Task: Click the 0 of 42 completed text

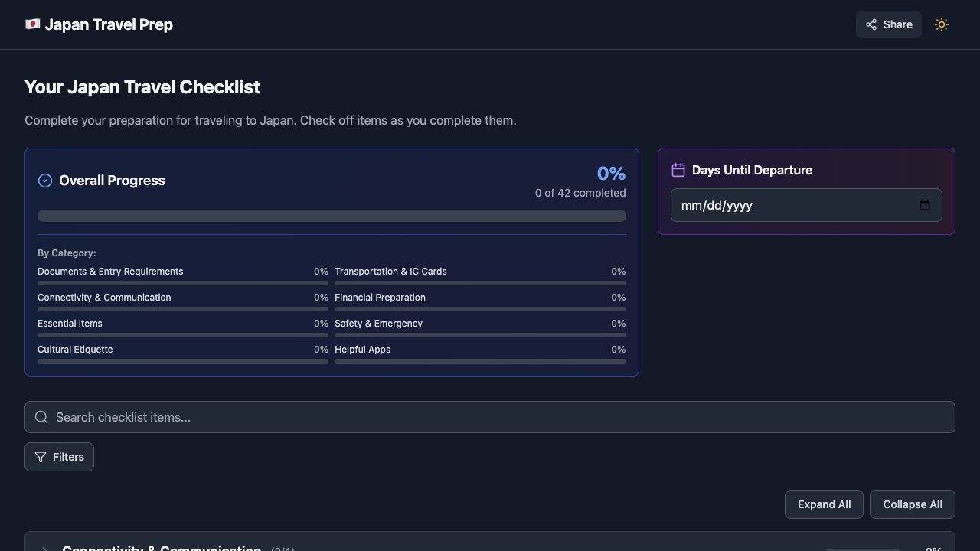Action: coord(580,193)
